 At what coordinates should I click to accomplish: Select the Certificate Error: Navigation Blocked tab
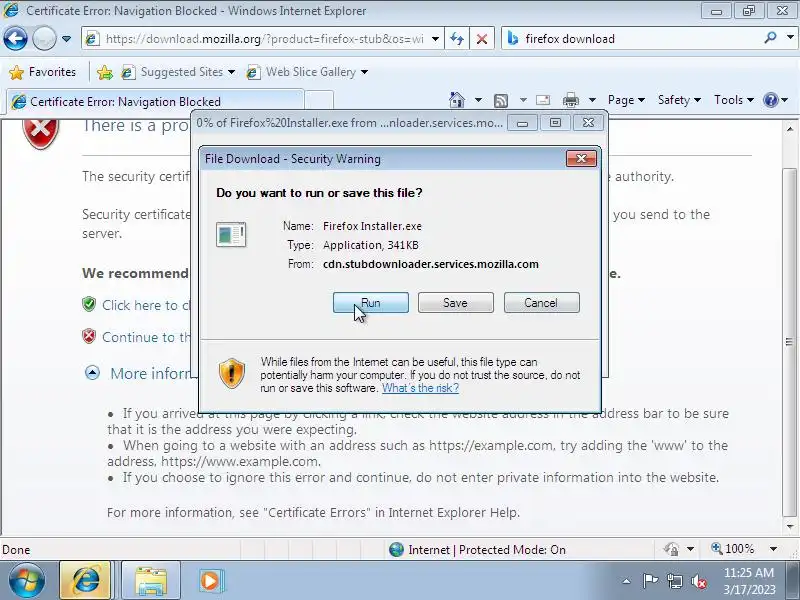[155, 101]
